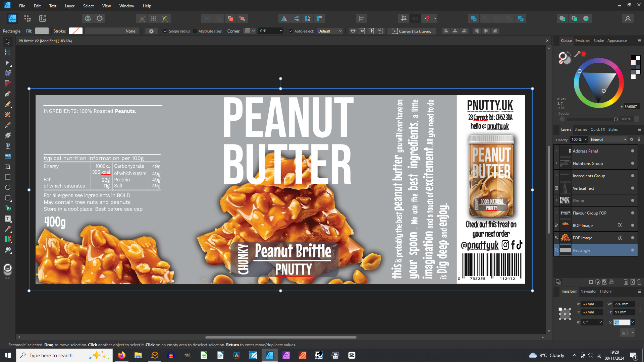
Task: Expand the Flavour Group FOP layer
Action: point(556,213)
